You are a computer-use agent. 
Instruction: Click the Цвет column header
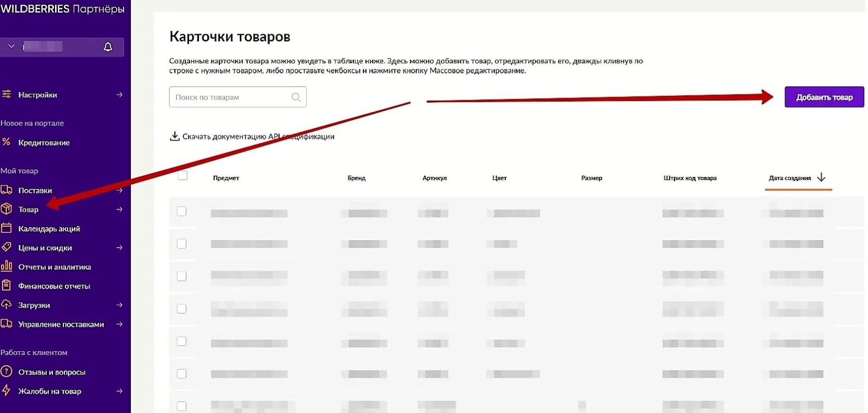tap(499, 178)
